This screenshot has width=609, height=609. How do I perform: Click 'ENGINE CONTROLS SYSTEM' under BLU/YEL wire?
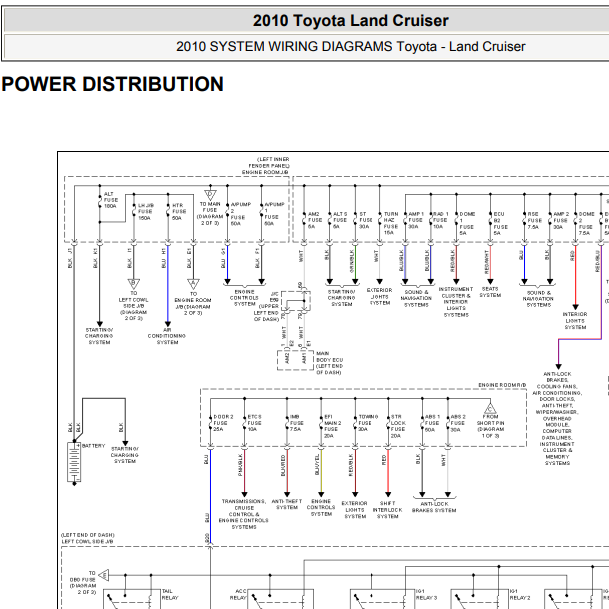(321, 508)
